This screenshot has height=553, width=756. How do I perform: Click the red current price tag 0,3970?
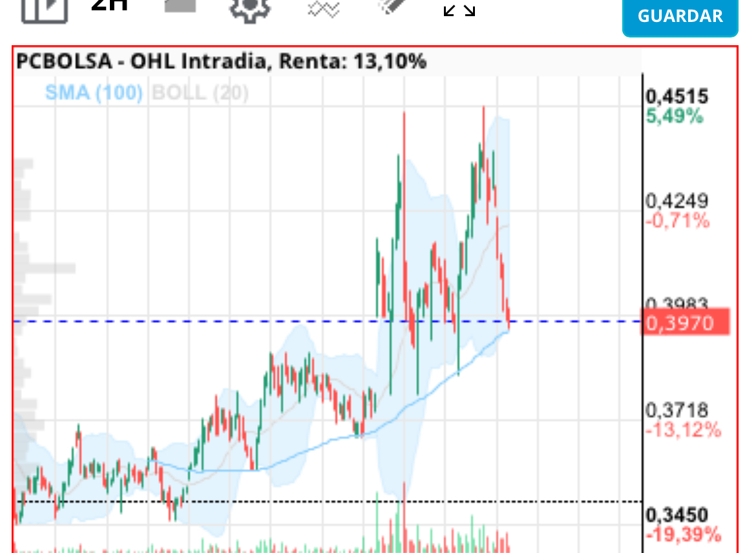(x=685, y=322)
